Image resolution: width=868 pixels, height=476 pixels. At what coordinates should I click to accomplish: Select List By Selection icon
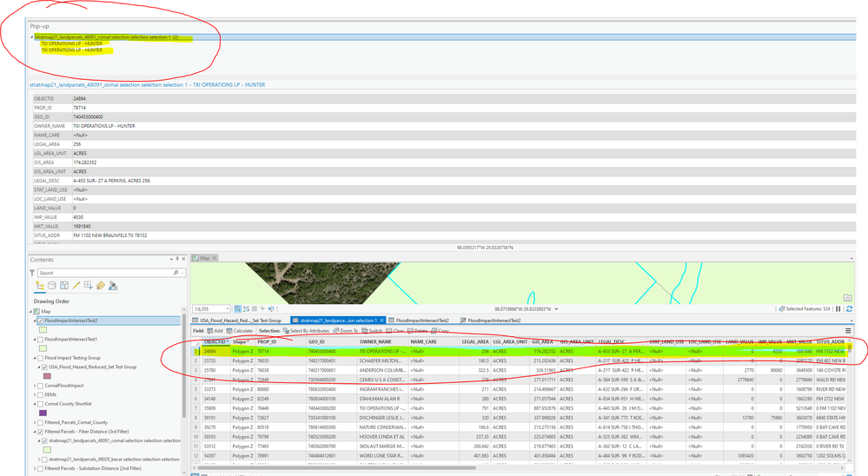tap(64, 286)
